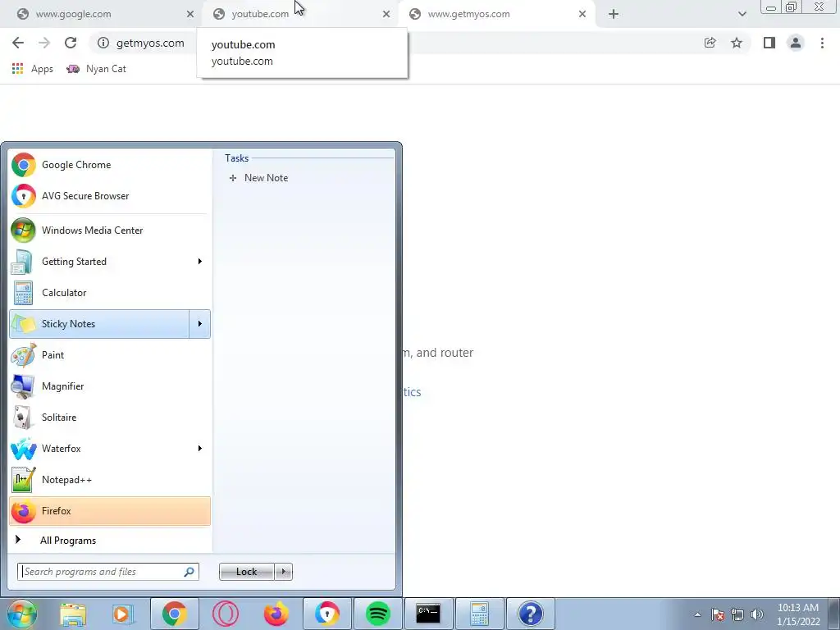Launch Firefox from taskbar
The image size is (840, 630).
(276, 614)
